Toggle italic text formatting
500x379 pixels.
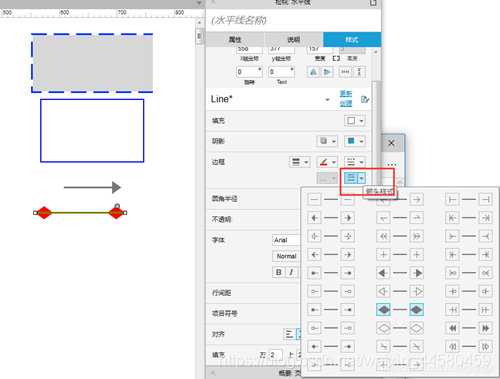tap(291, 272)
